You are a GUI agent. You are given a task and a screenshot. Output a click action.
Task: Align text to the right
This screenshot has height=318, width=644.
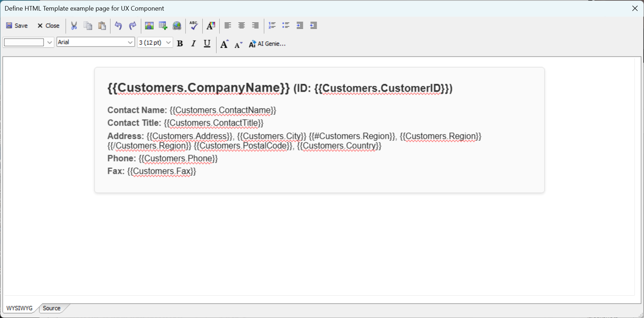255,25
